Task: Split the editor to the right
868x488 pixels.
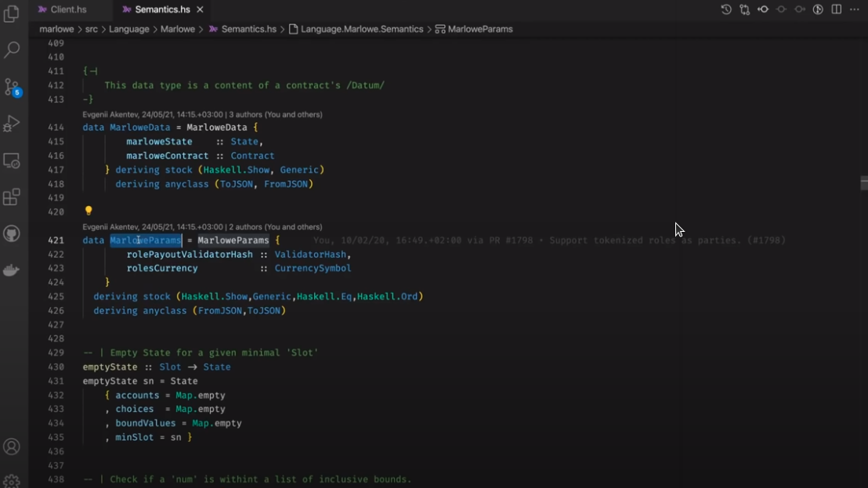Action: point(837,9)
